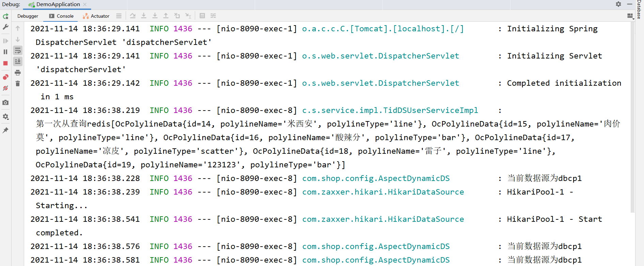Screen dimensions: 644x266
Task: Toggle Mute Breakpoints icon
Action: pyautogui.click(x=5, y=88)
